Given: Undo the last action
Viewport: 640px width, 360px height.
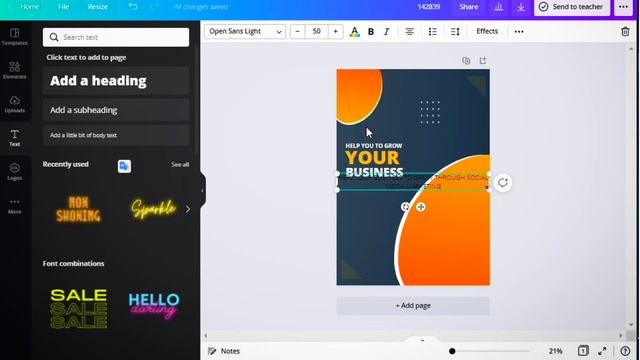Looking at the screenshot, I should [133, 7].
